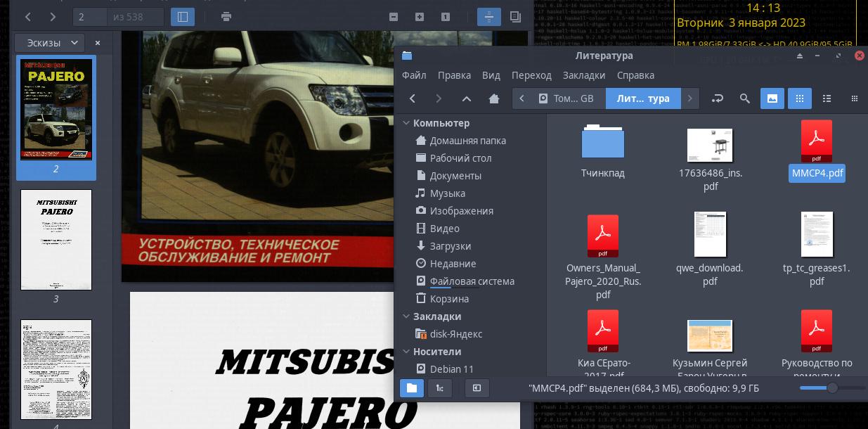Viewport: 868px width, 429px height.
Task: Click the search magnifier in file manager
Action: 745,98
